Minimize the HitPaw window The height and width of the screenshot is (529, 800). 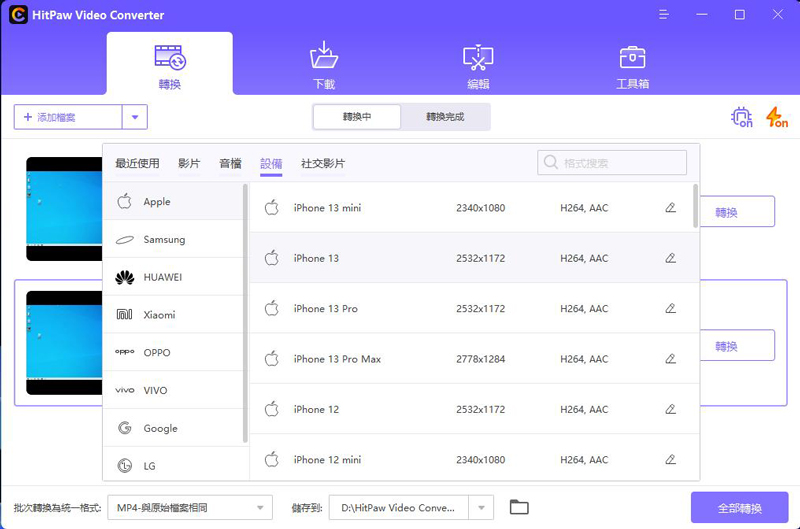click(702, 15)
